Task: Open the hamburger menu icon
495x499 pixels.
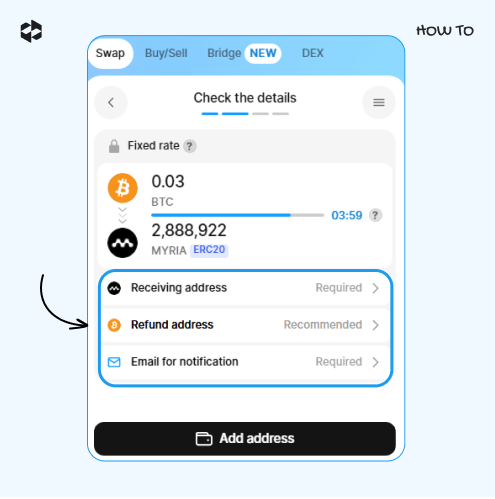Action: pyautogui.click(x=379, y=102)
